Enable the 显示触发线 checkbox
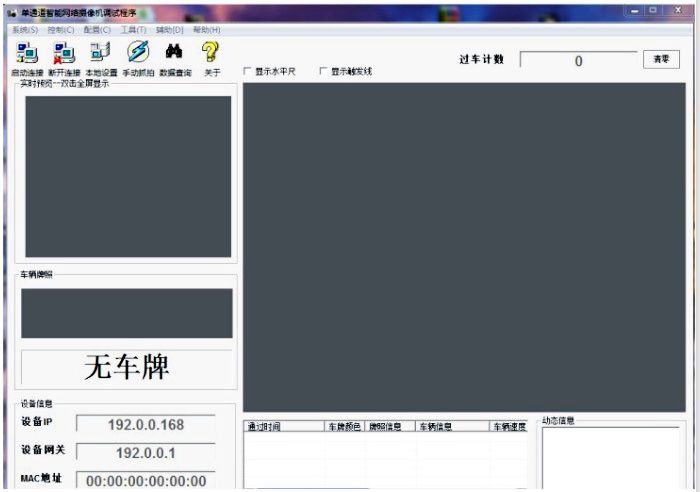This screenshot has height=492, width=700. point(323,71)
